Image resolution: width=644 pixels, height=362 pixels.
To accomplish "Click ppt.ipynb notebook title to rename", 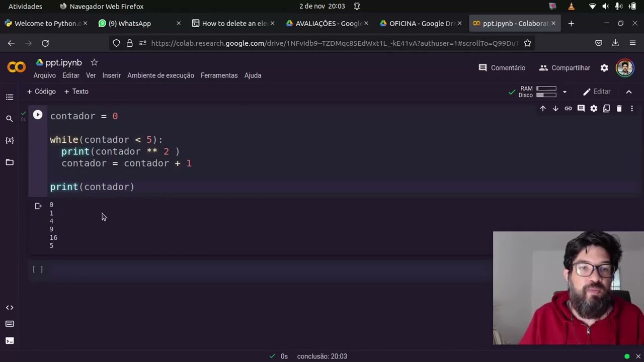I will [x=63, y=63].
